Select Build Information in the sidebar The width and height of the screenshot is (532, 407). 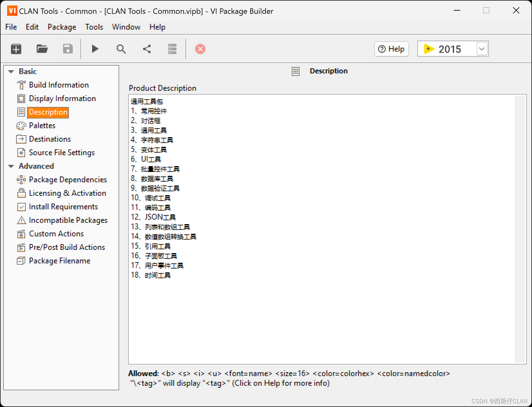(x=59, y=85)
